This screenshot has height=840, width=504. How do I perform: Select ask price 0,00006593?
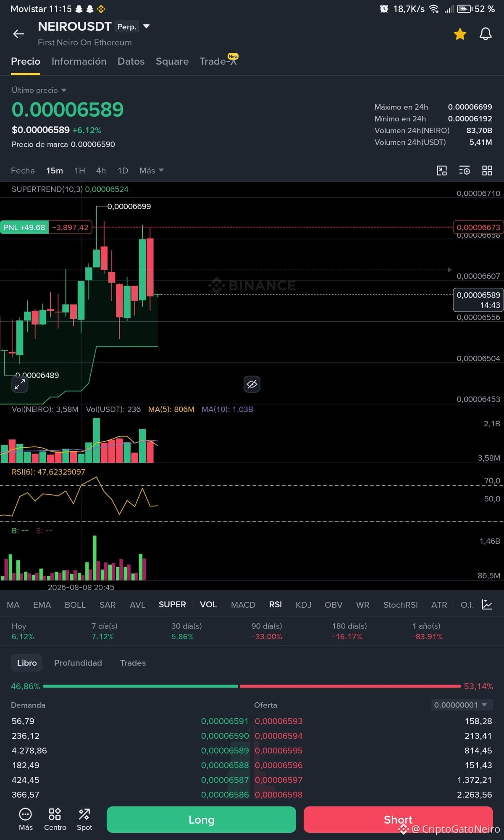tap(279, 721)
